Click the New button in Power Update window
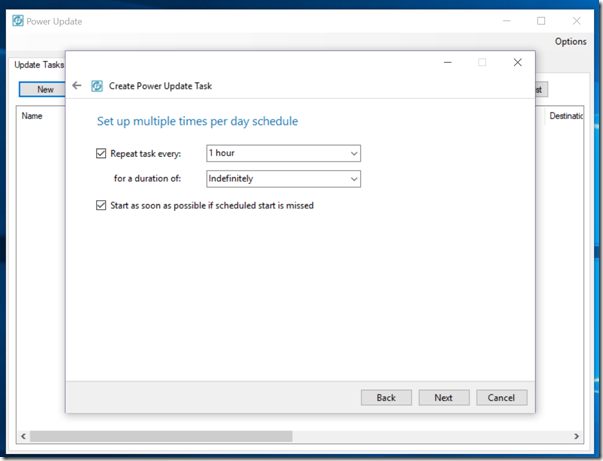This screenshot has width=603, height=461. [43, 89]
